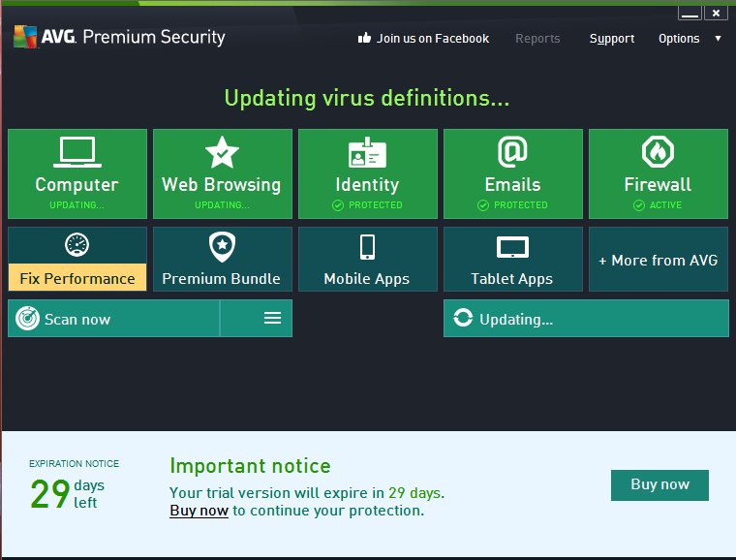Click the underlined Buy now link
This screenshot has height=560, width=736.
point(199,511)
